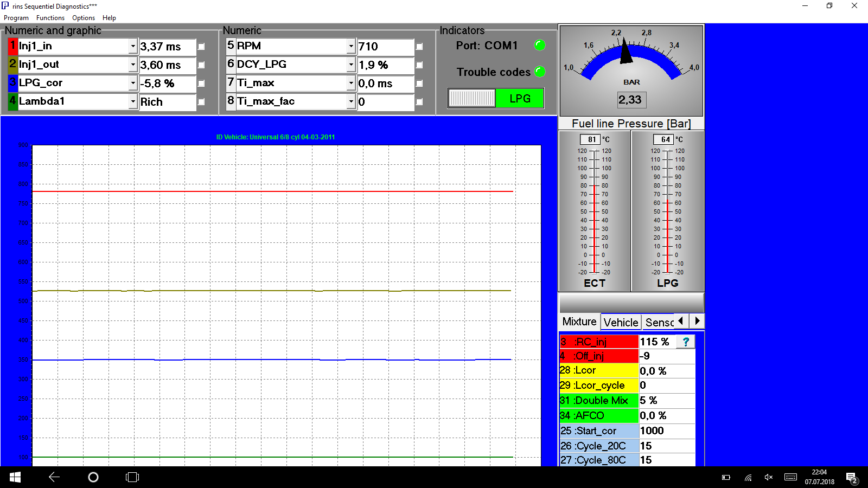Open the Help menu
Viewport: 868px width, 488px height.
(109, 18)
